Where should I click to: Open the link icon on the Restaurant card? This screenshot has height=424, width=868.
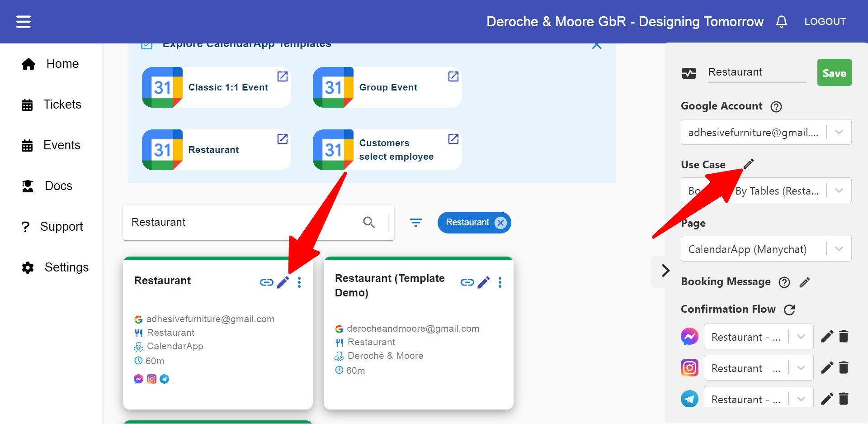tap(266, 282)
